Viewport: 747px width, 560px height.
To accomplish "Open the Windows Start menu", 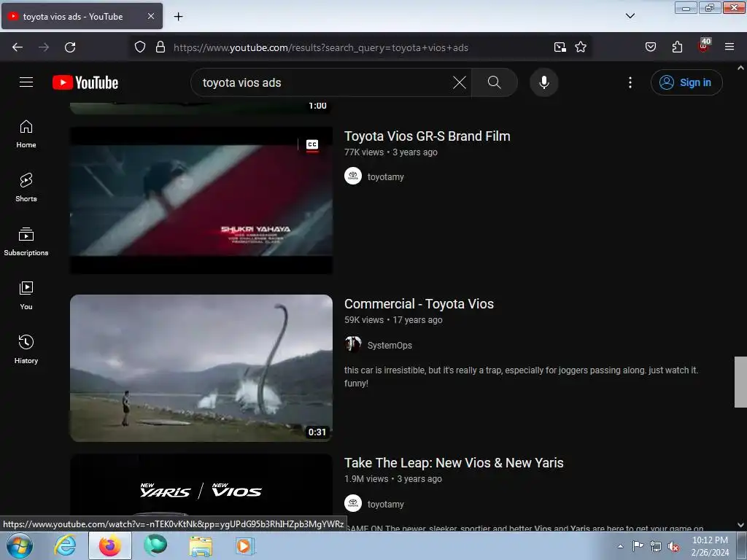I will click(x=19, y=545).
